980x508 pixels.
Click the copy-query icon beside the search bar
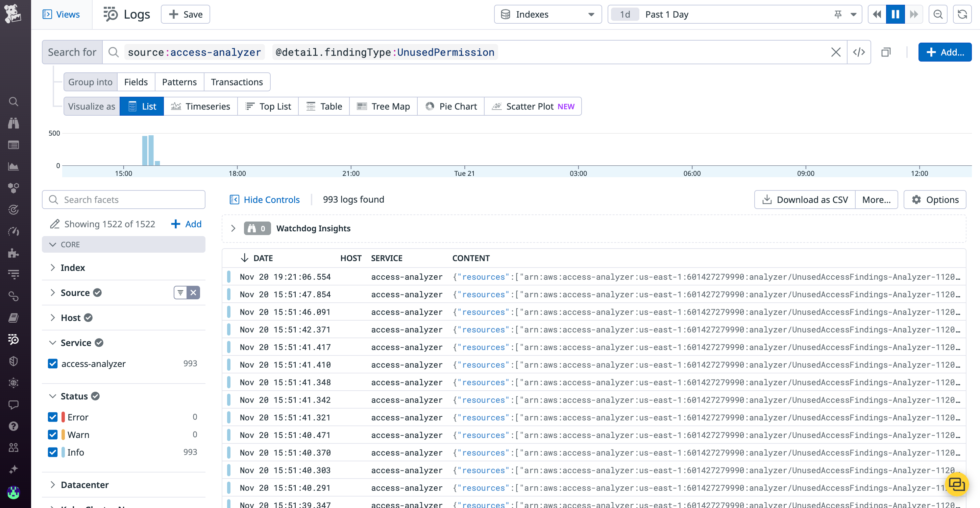pyautogui.click(x=886, y=52)
